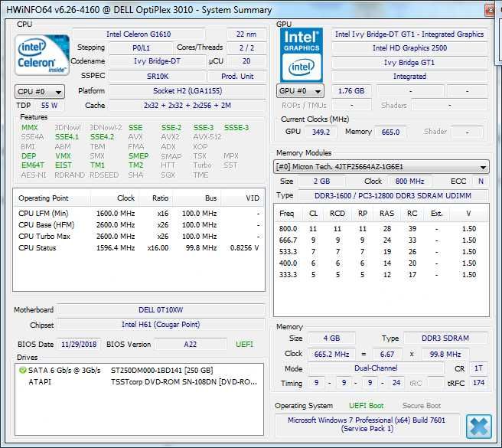Close the System Summary window

pyautogui.click(x=490, y=10)
